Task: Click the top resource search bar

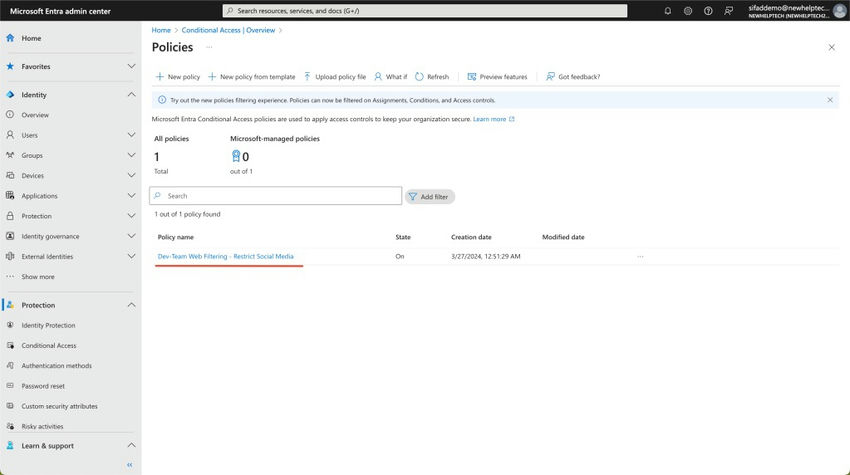Action: tap(424, 11)
